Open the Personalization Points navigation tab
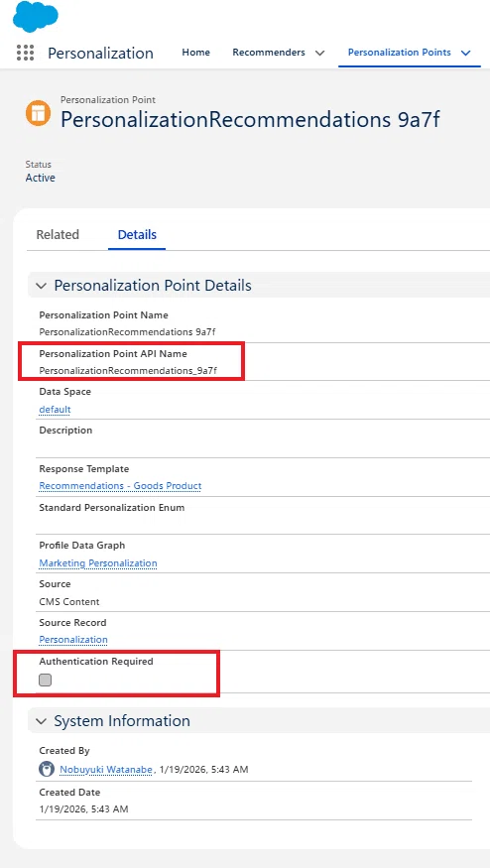The image size is (490, 868). pyautogui.click(x=399, y=52)
